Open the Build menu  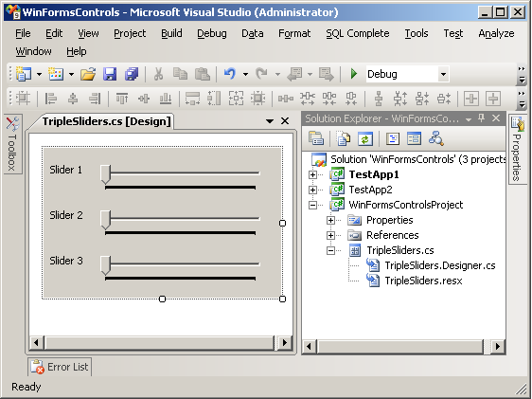pos(171,33)
